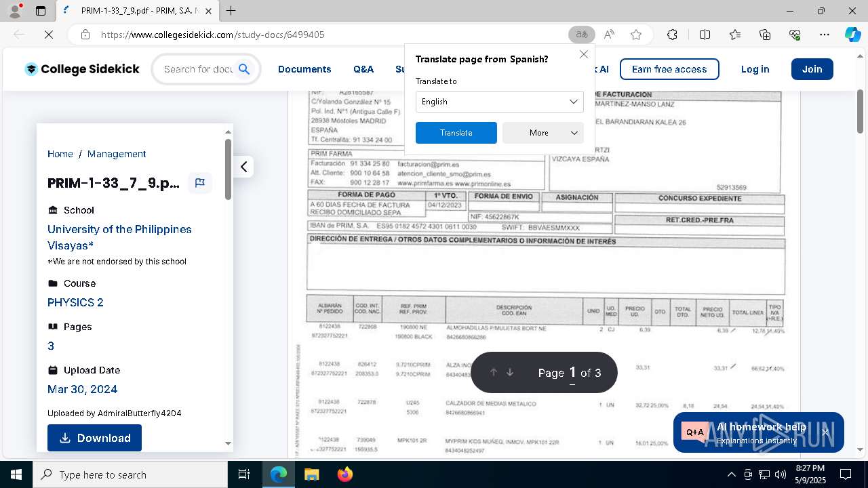View site information lock icon

pos(85,35)
